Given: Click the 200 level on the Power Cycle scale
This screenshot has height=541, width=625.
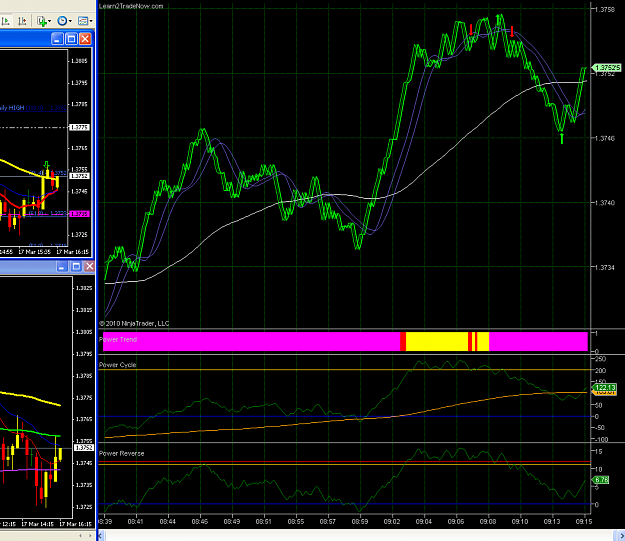Looking at the screenshot, I should tap(601, 371).
